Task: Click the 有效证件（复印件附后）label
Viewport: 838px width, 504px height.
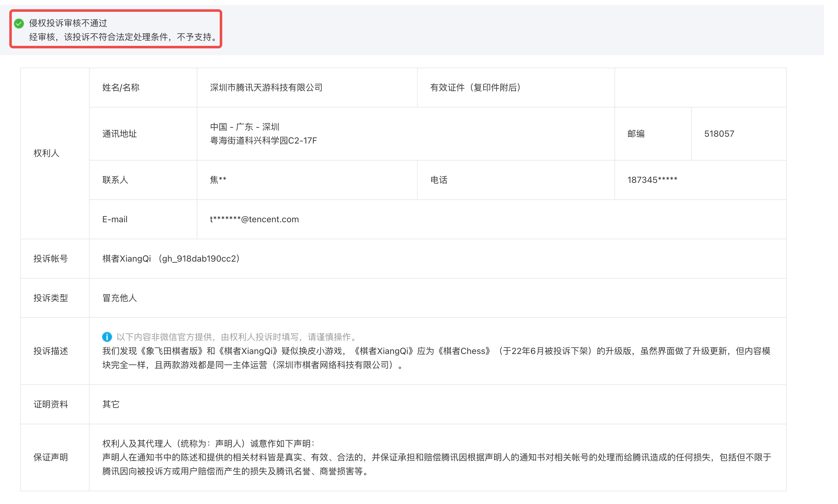Action: (x=475, y=87)
